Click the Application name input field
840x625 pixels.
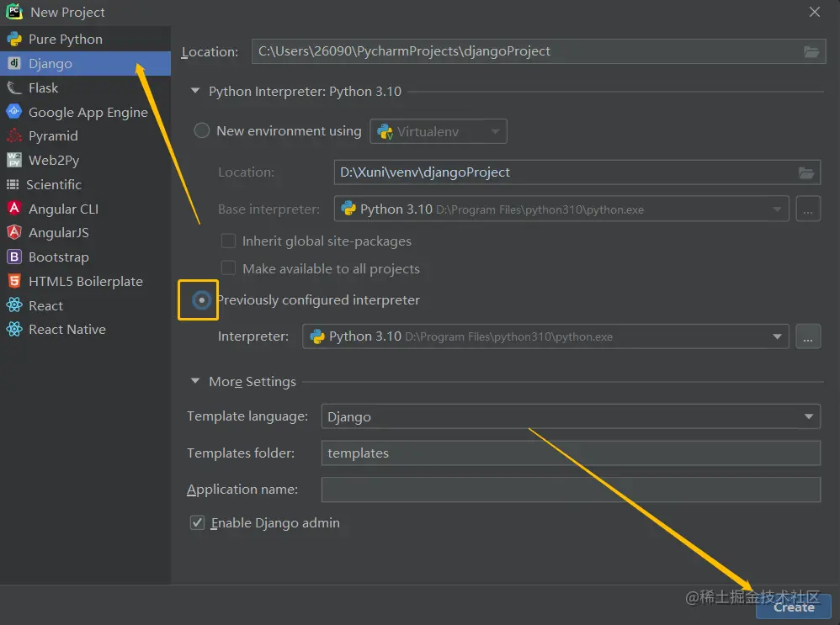click(571, 490)
